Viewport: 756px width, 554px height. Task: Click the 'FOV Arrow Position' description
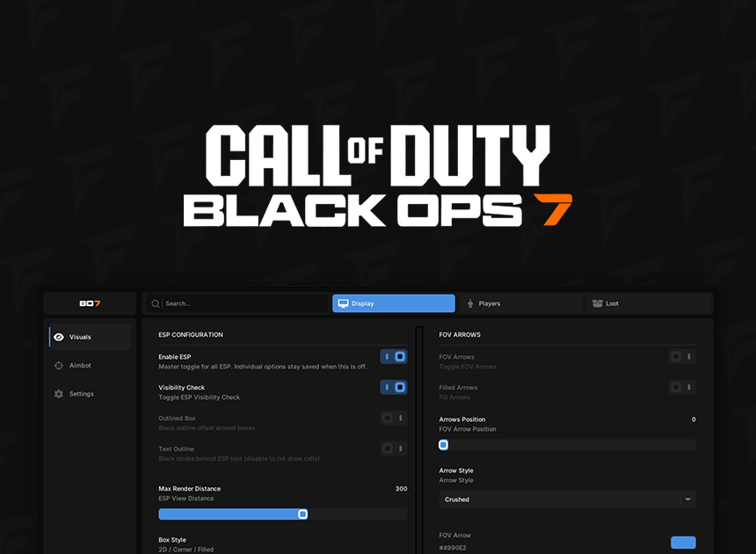tap(467, 429)
